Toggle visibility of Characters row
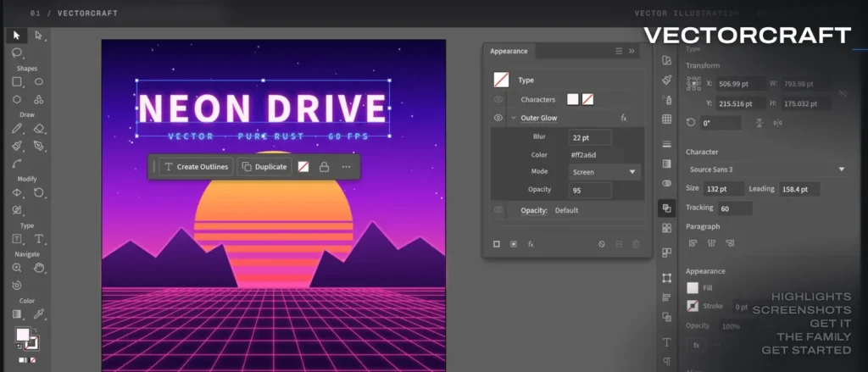The height and width of the screenshot is (372, 868). coord(498,100)
